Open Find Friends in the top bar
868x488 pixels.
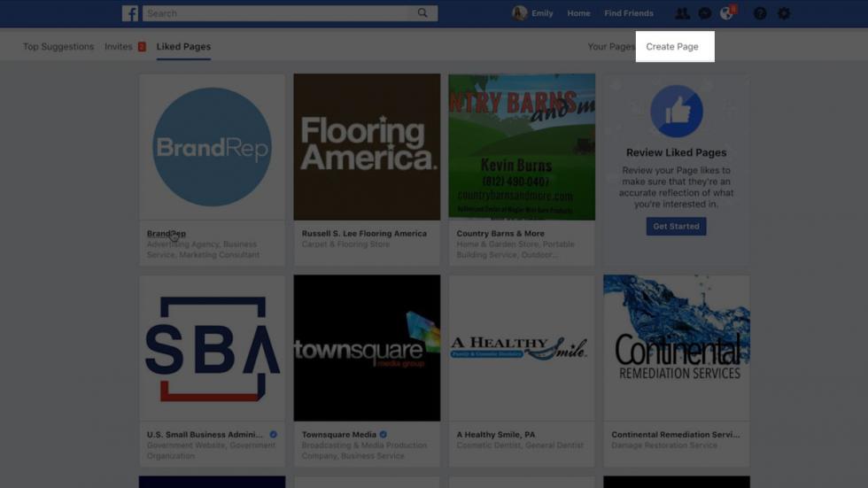[629, 13]
